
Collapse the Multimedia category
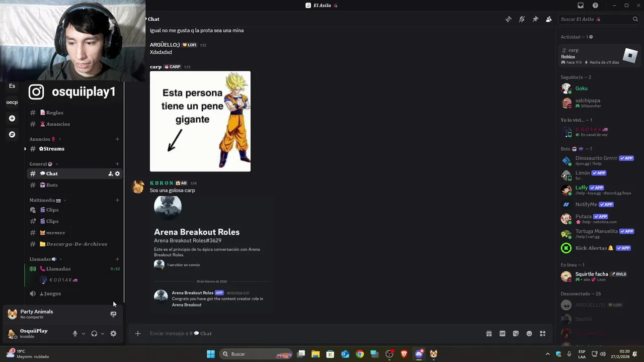point(48,200)
